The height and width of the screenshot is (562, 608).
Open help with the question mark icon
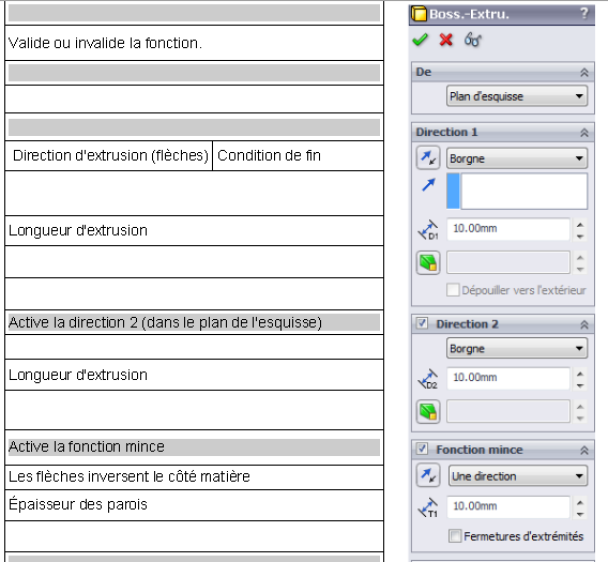[x=584, y=14]
